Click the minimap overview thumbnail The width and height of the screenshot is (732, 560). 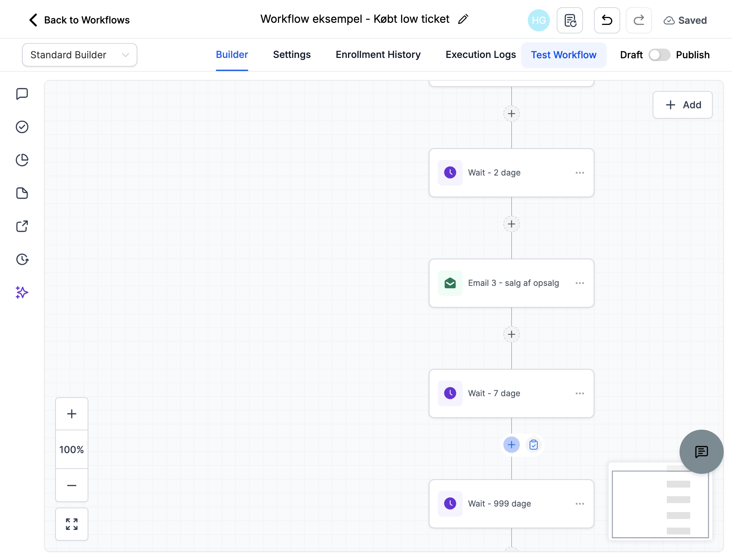[x=660, y=503]
